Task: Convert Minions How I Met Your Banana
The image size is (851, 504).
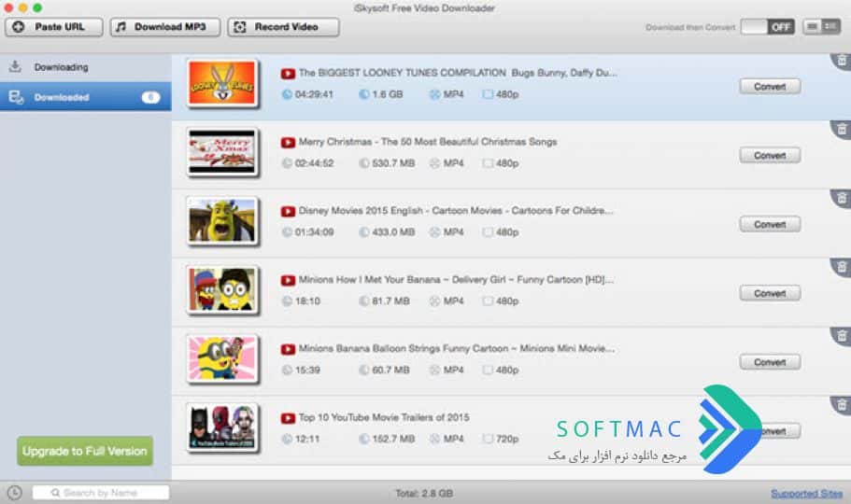Action: coord(770,293)
